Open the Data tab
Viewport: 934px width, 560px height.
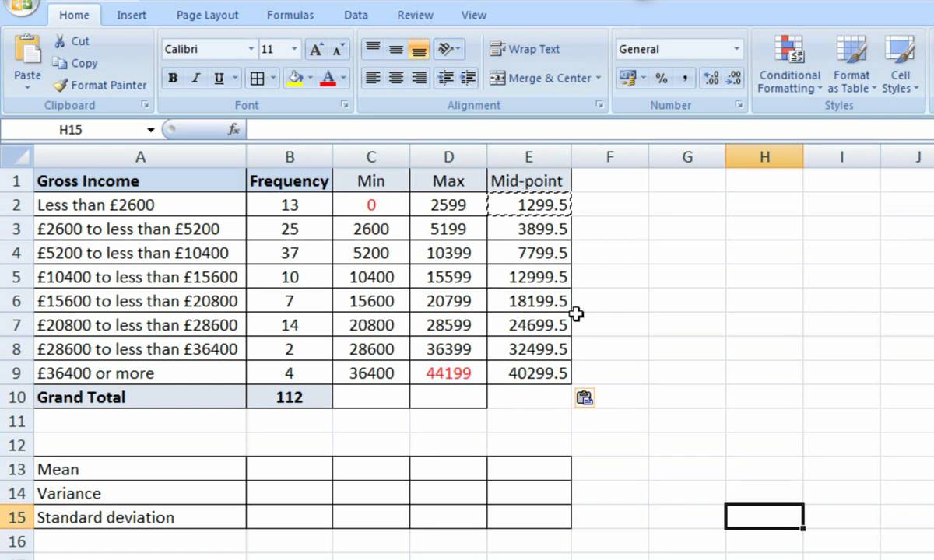click(356, 15)
